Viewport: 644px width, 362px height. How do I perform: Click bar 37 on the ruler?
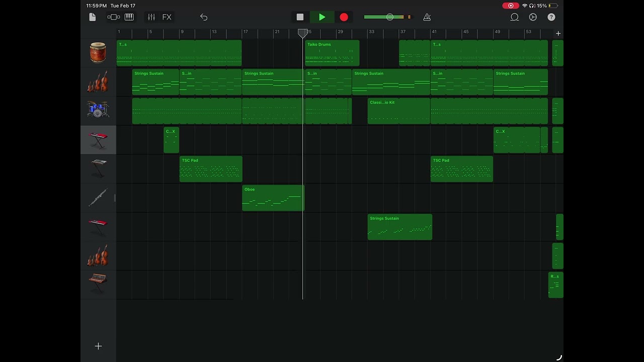pos(403,32)
